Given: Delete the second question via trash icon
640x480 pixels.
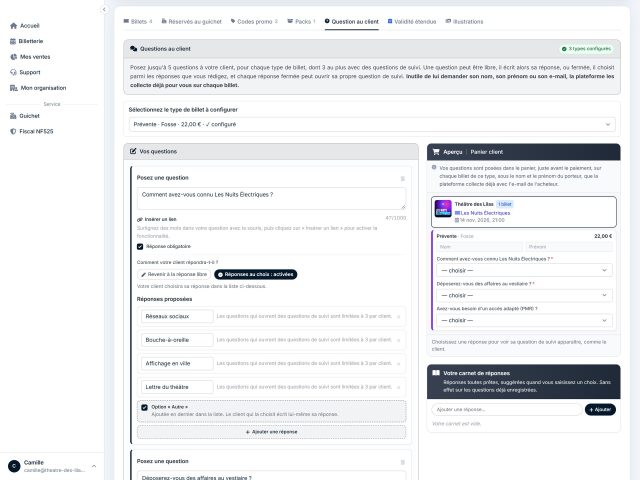Looking at the screenshot, I should pyautogui.click(x=402, y=462).
